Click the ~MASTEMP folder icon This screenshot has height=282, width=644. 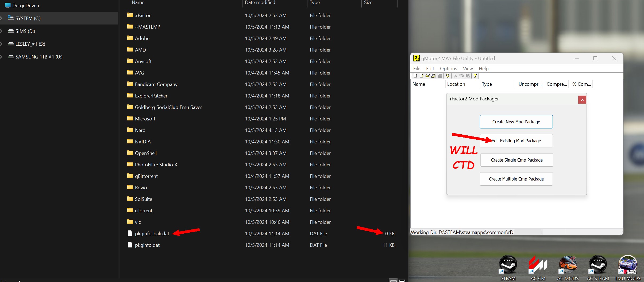130,26
